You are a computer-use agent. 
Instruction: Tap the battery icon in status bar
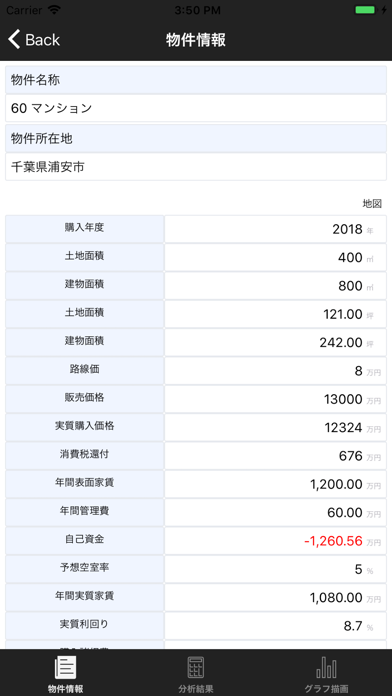367,10
